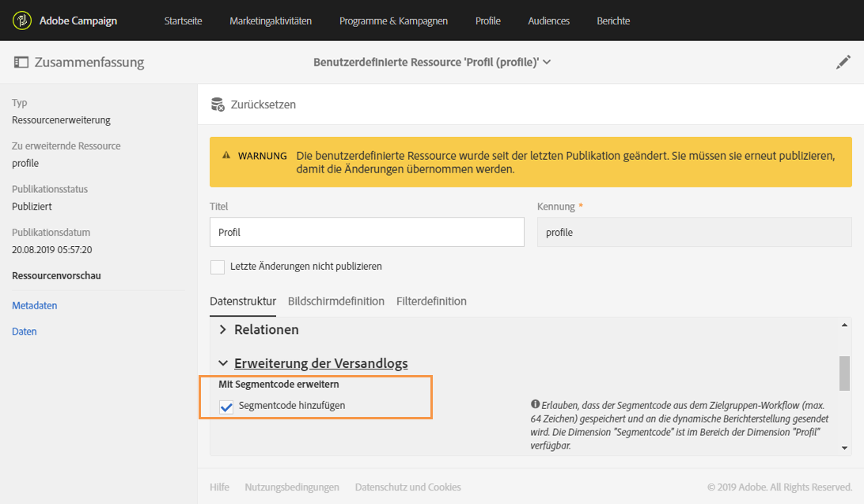Toggle the Zusammenfassung side panel icon

tap(21, 63)
